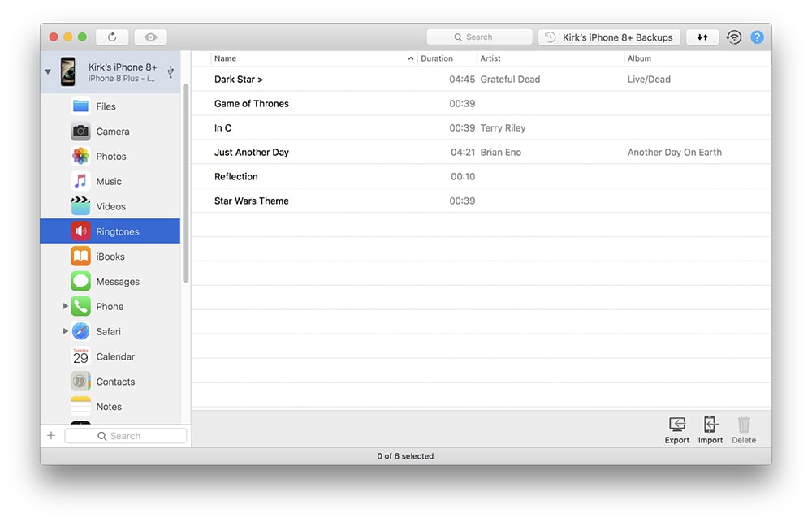Open the Camera section icon
The image size is (812, 522).
pos(80,131)
